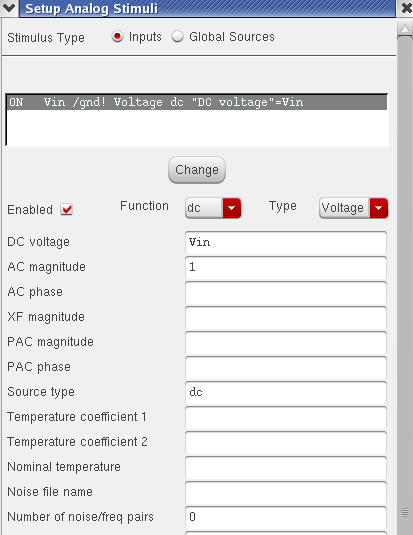Viewport: 413px width, 535px height.
Task: Click the Change button
Action: click(x=197, y=170)
